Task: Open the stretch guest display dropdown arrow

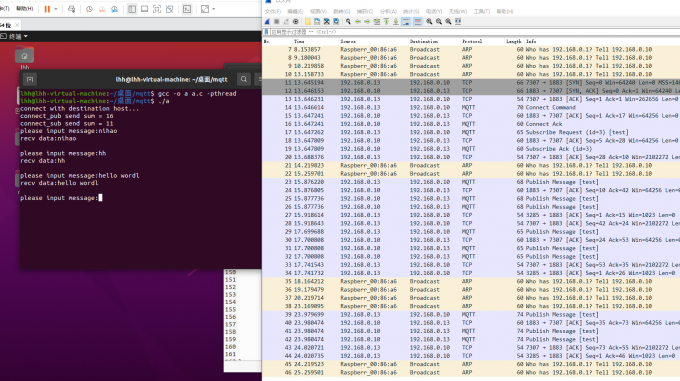Action: (214, 9)
